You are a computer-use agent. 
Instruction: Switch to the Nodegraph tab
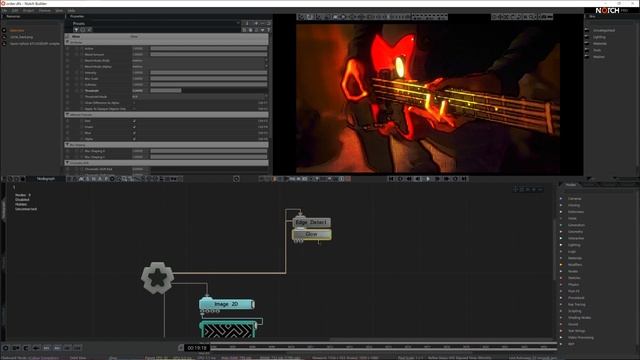point(46,179)
